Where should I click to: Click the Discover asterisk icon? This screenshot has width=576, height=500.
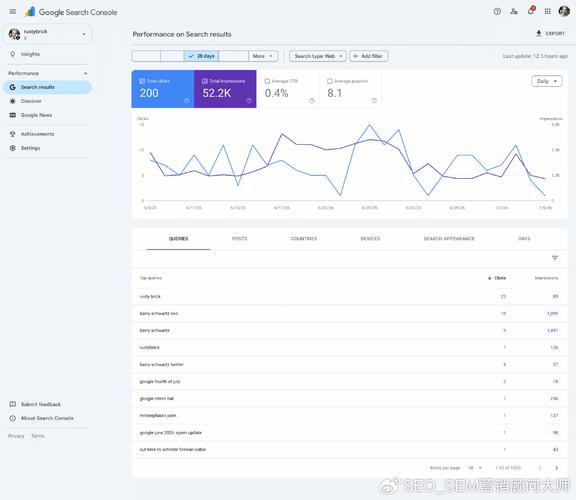click(12, 101)
